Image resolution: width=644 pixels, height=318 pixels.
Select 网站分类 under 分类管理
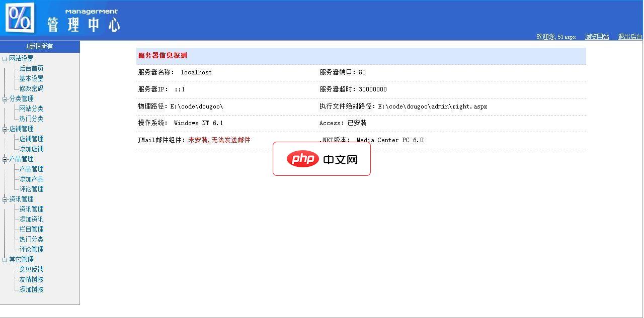click(x=30, y=109)
